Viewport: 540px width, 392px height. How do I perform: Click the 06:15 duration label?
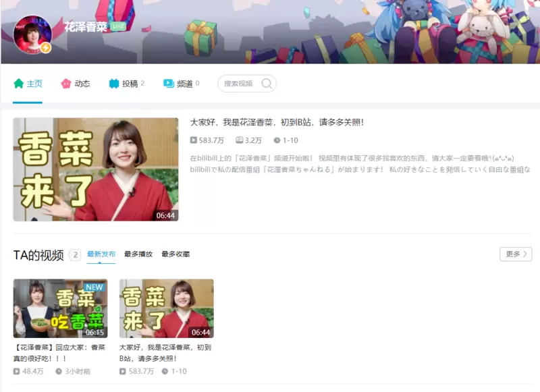[x=94, y=333]
